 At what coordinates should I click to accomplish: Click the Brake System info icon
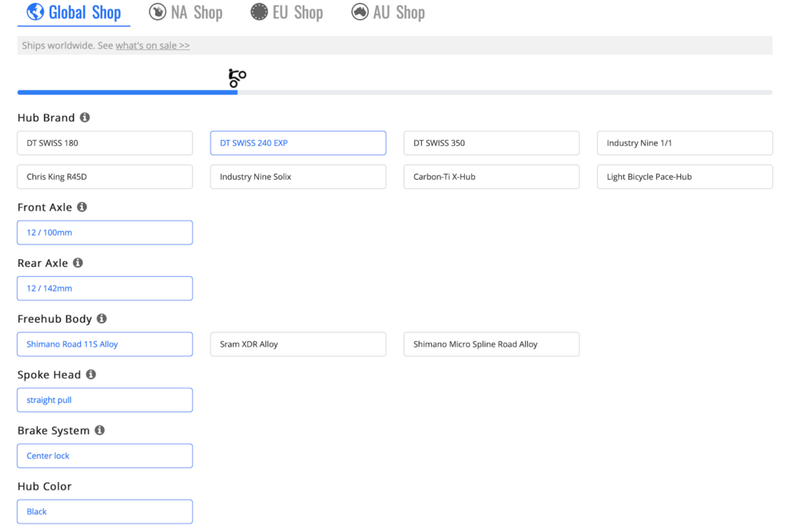[x=100, y=431]
